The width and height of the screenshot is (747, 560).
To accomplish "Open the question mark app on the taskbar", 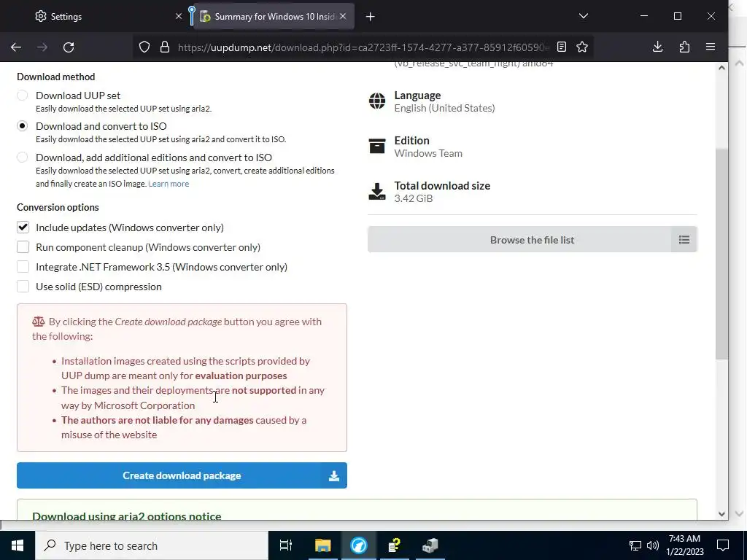I will pyautogui.click(x=395, y=545).
